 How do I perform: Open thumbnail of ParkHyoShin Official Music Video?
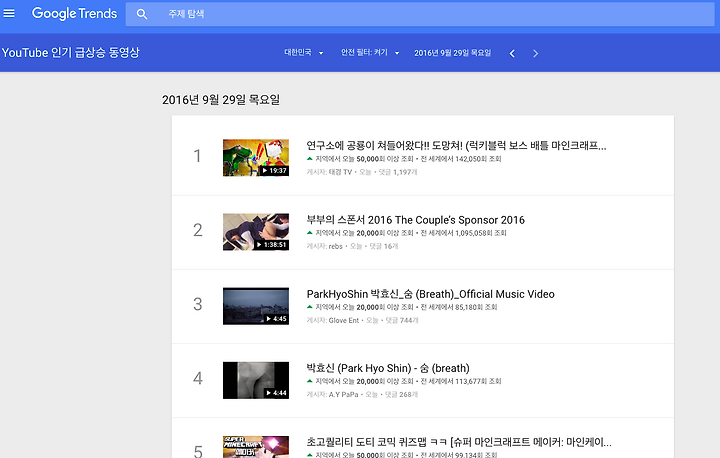(x=256, y=306)
